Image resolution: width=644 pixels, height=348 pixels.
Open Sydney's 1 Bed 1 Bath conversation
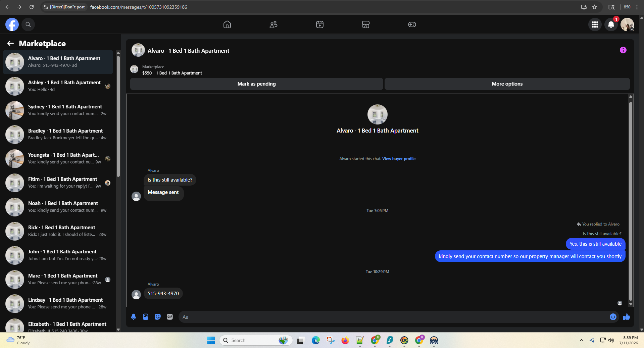[x=58, y=110]
